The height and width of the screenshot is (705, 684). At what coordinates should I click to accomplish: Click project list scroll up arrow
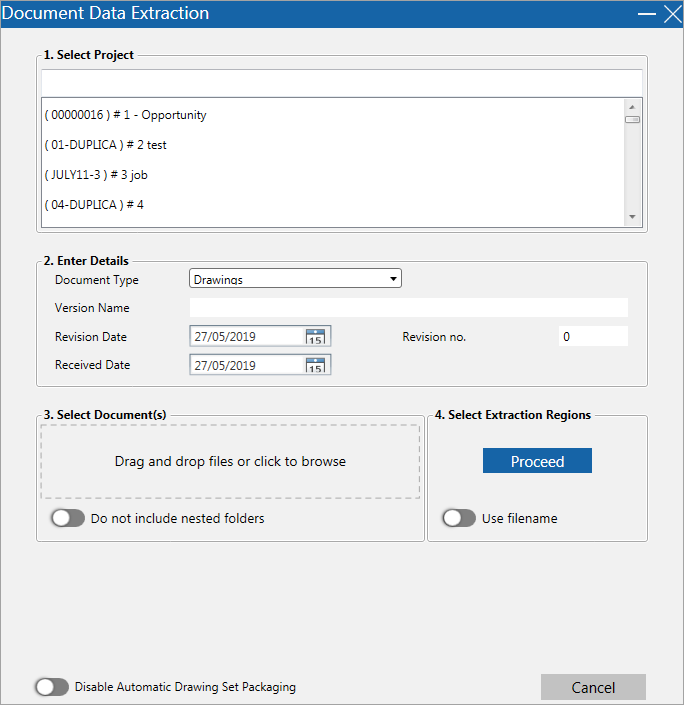(x=632, y=107)
